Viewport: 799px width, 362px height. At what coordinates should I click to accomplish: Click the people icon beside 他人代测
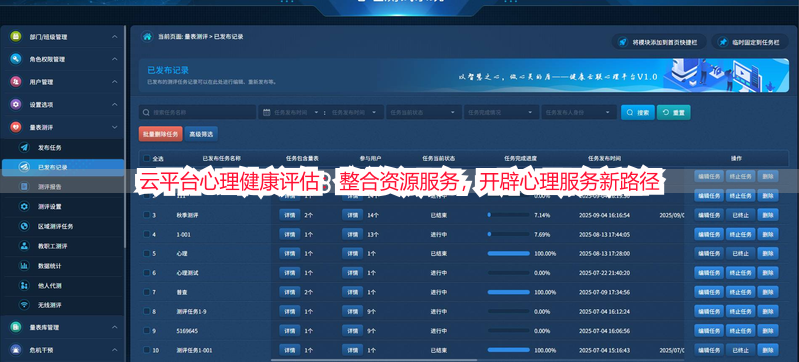point(24,286)
